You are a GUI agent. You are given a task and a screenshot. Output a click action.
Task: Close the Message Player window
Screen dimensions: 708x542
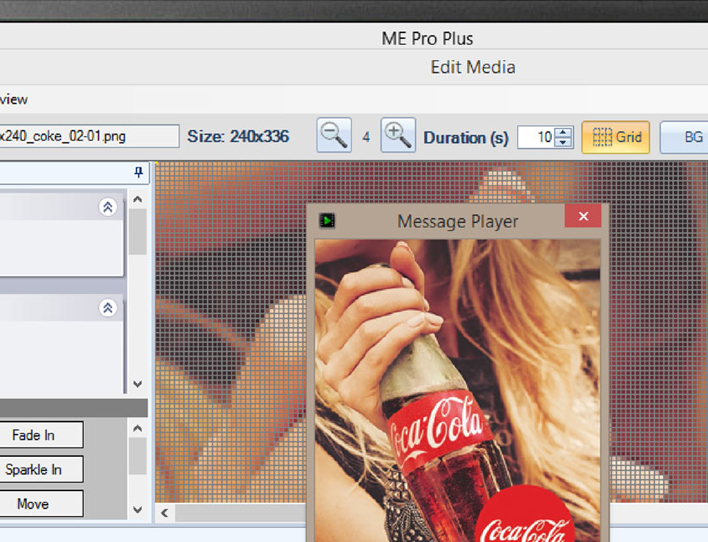click(x=583, y=216)
